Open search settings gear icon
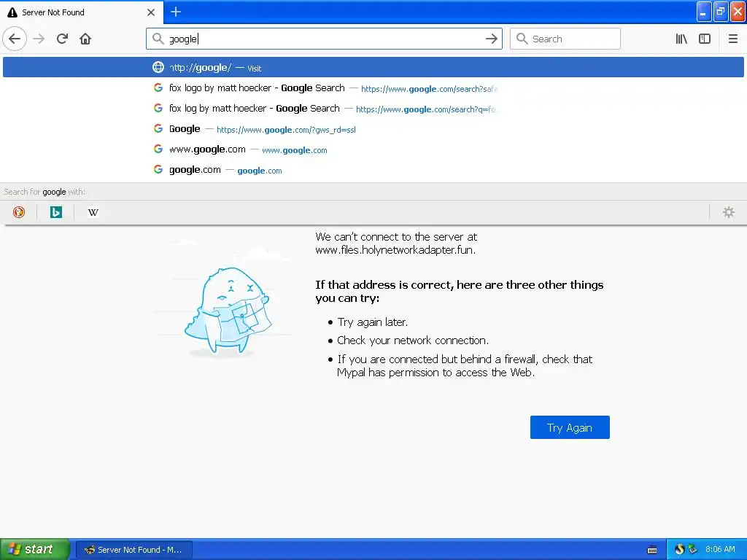The image size is (747, 560). click(x=729, y=212)
